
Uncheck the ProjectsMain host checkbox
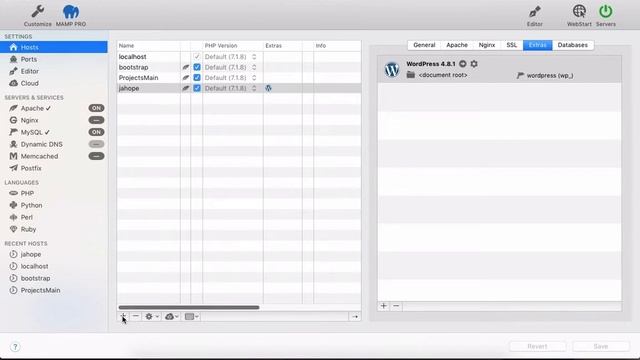(x=197, y=78)
